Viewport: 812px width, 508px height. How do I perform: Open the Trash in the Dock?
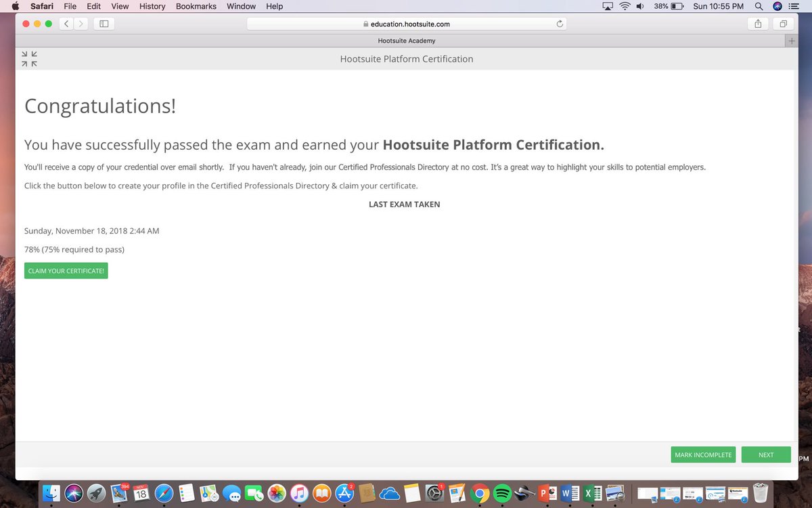[x=761, y=493]
